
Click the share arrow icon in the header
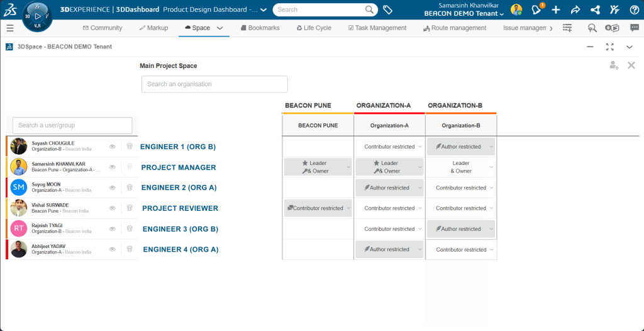coord(575,10)
